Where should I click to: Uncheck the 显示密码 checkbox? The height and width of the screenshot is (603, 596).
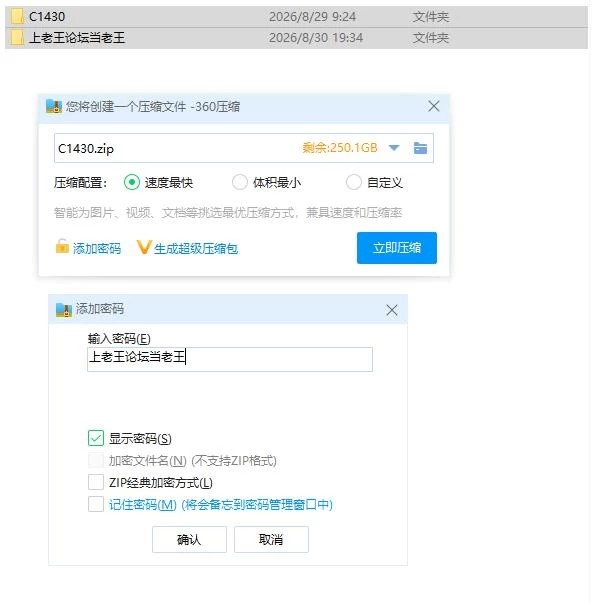pos(96,438)
